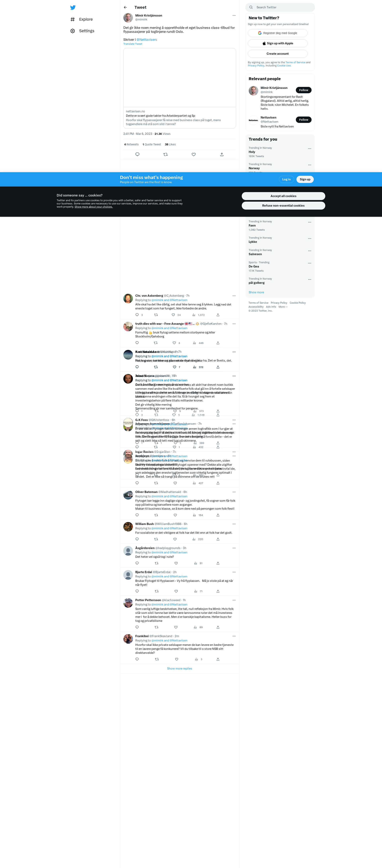
Task: Open more options for the Holy trend
Action: pos(310,149)
